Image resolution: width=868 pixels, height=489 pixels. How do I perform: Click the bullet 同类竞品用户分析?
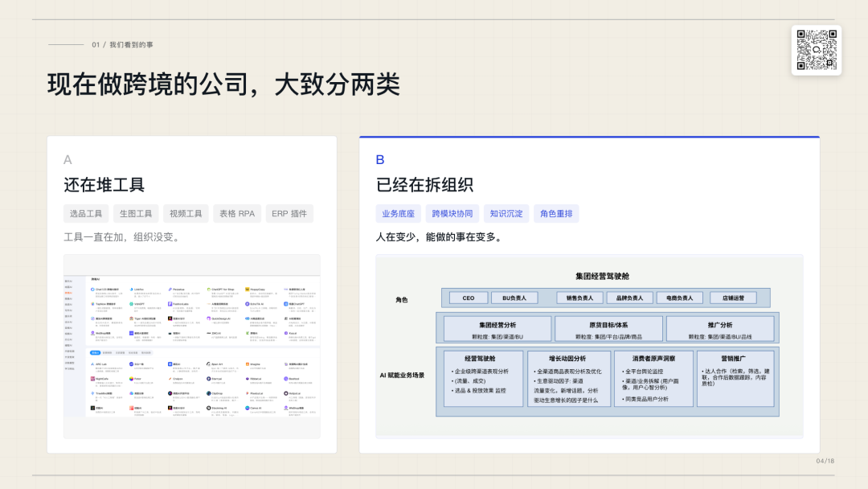tap(645, 399)
